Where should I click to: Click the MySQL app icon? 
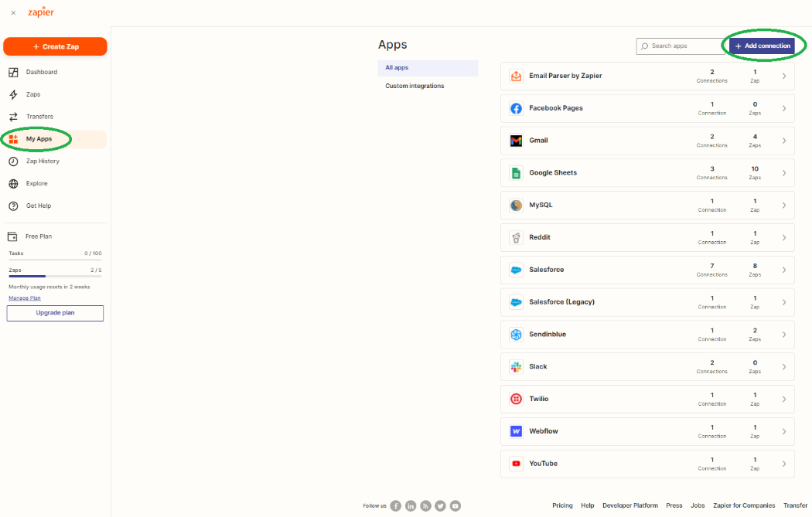point(516,206)
